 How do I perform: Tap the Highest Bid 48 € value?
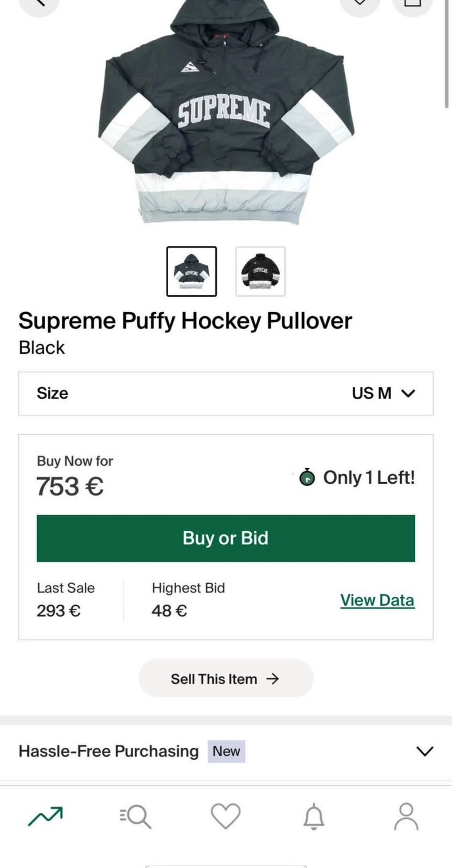click(169, 611)
